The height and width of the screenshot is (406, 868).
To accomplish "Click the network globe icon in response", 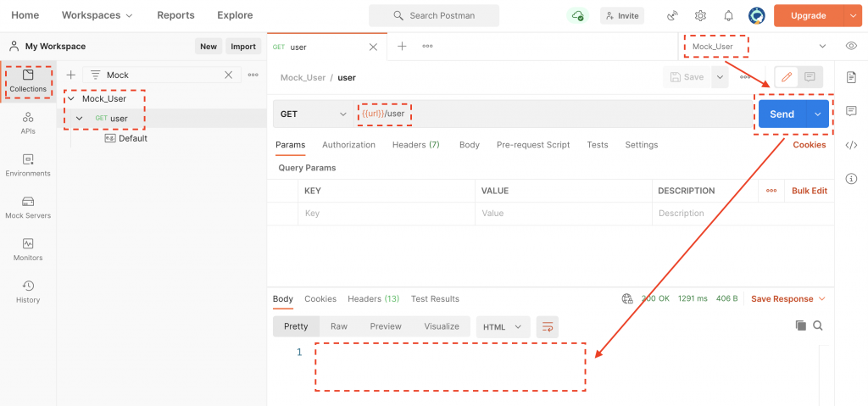I will 627,299.
